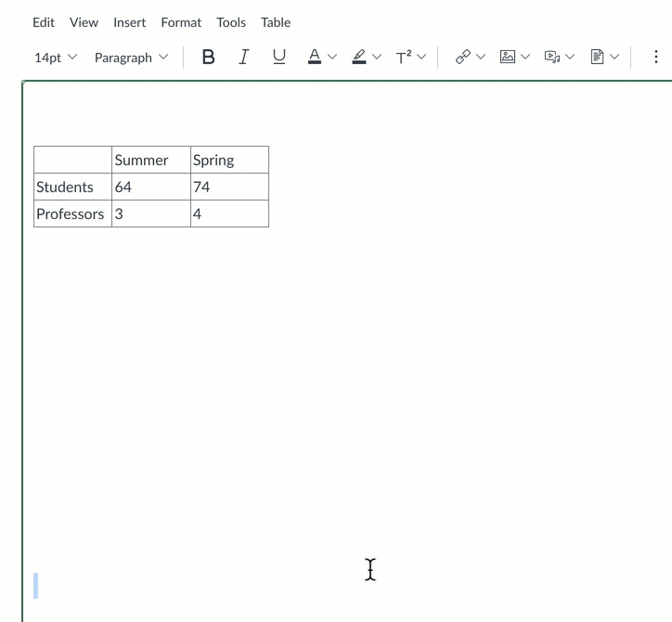
Task: Open the Edit menu
Action: (x=44, y=22)
